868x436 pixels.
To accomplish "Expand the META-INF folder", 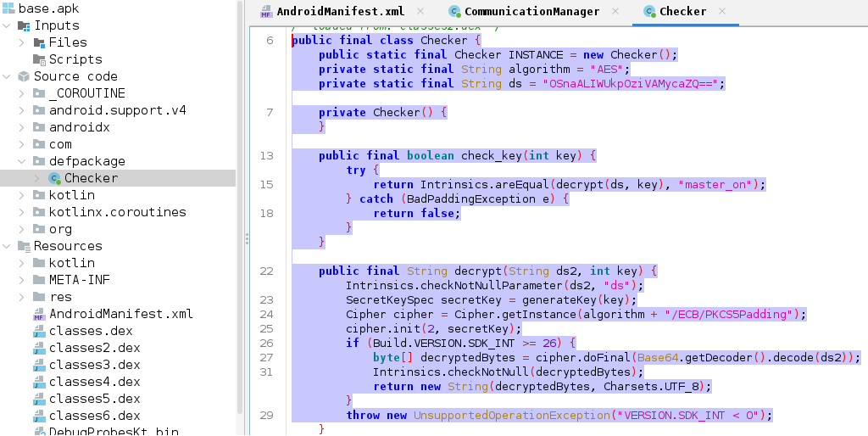I will [22, 280].
